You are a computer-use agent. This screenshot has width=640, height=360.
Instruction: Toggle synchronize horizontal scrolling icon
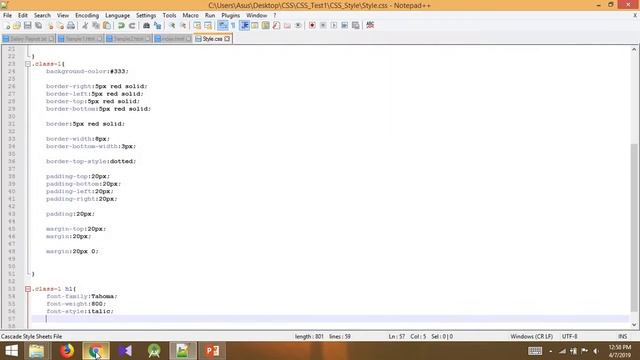click(208, 25)
